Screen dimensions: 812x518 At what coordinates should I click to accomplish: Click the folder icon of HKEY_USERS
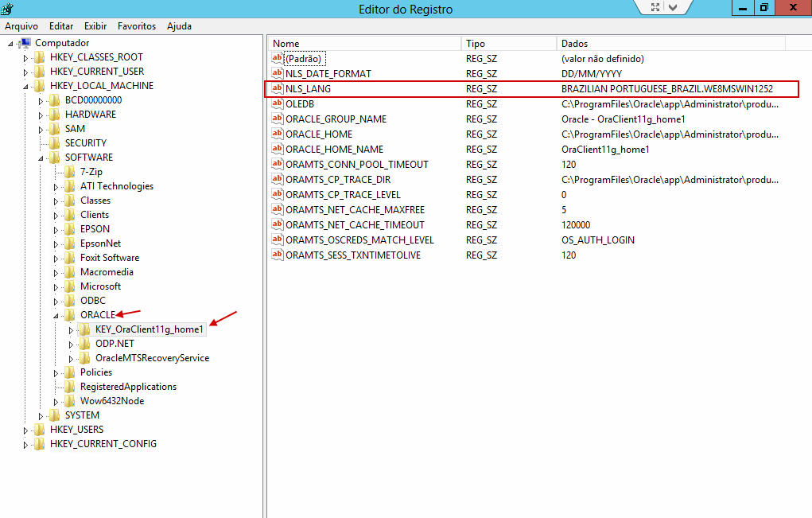pos(39,430)
